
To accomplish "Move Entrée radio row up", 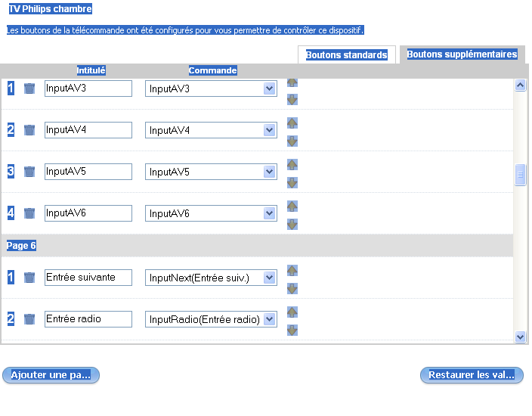I will tap(292, 312).
